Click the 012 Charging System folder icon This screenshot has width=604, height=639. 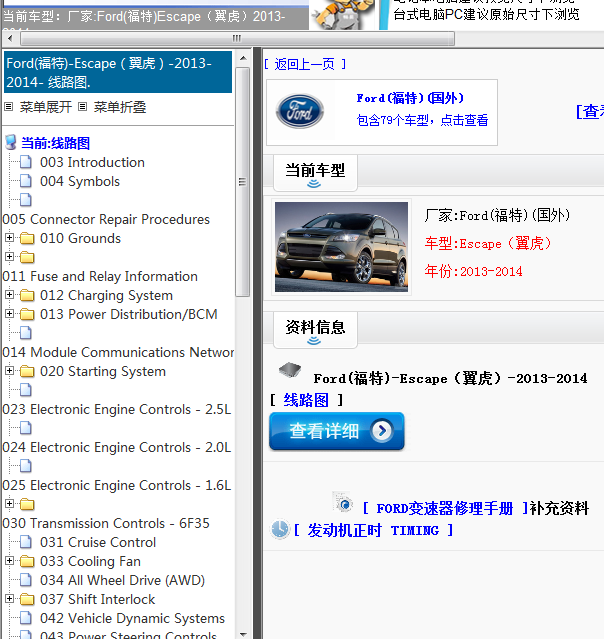(27, 295)
